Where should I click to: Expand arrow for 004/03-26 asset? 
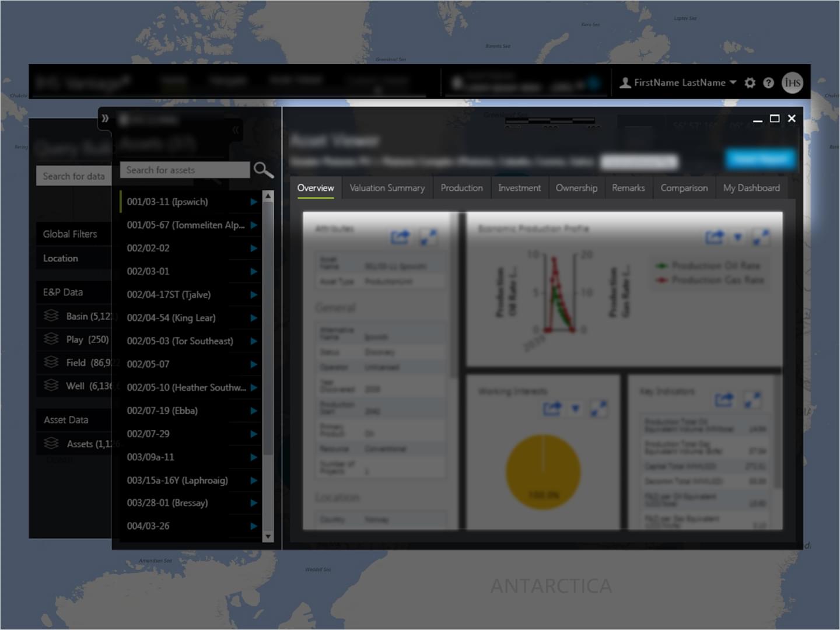point(254,526)
